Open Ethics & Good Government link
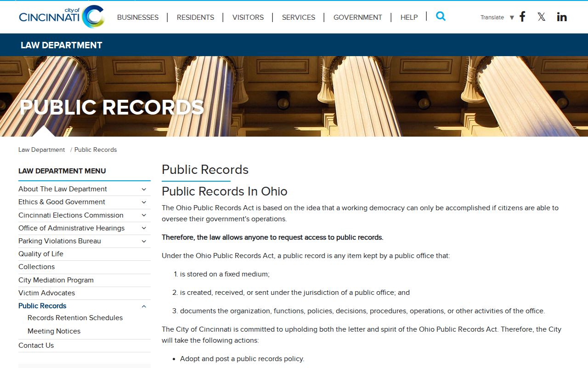 click(x=62, y=202)
